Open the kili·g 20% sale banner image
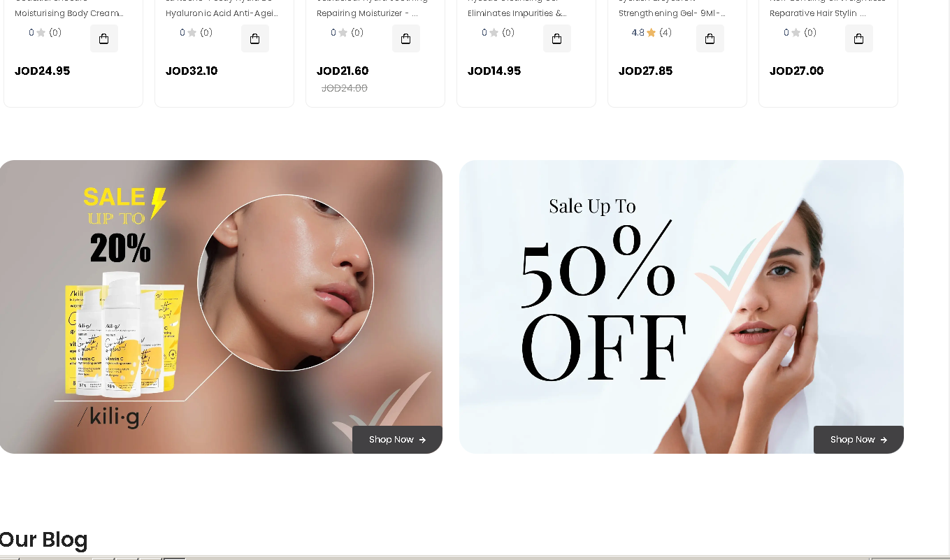 point(221,307)
